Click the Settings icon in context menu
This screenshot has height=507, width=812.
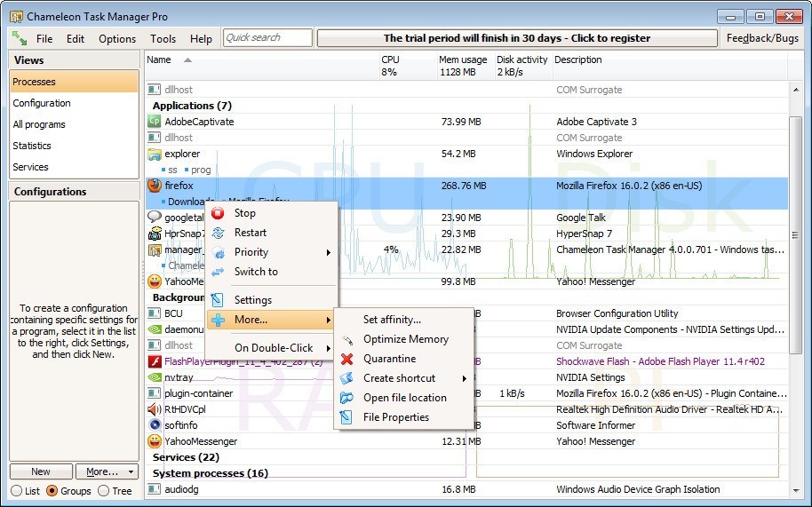pyautogui.click(x=218, y=300)
